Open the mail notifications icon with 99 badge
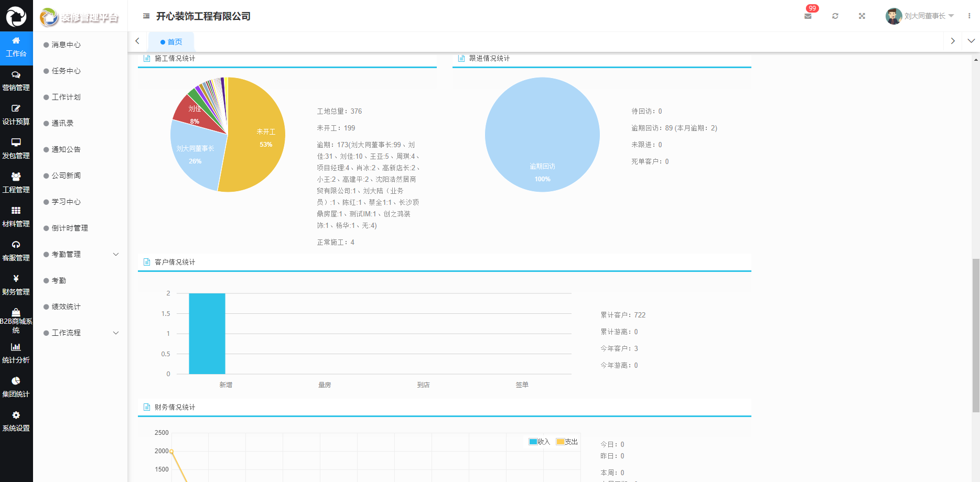 tap(808, 16)
